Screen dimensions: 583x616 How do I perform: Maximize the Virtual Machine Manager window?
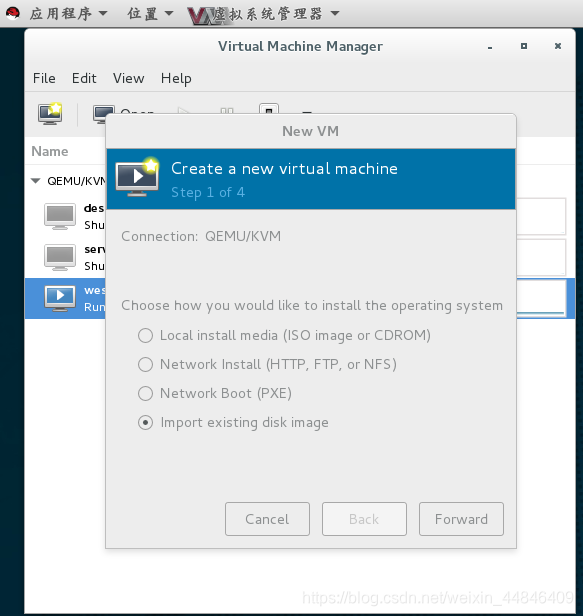(524, 46)
